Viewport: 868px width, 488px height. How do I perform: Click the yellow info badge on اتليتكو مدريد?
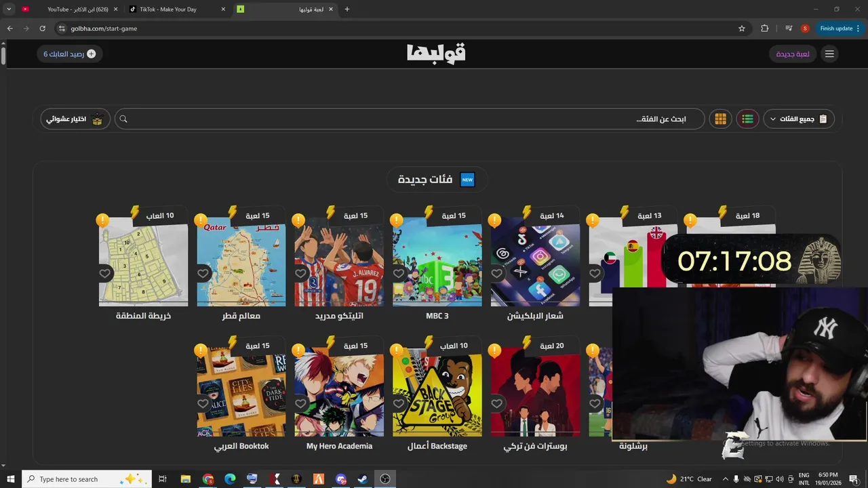(298, 220)
